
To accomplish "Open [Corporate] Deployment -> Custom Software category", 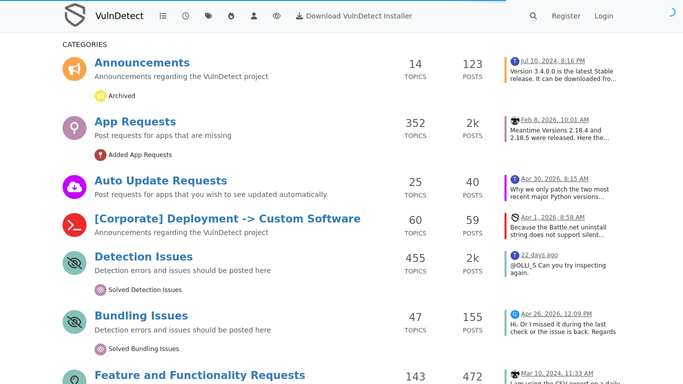I will pyautogui.click(x=227, y=219).
